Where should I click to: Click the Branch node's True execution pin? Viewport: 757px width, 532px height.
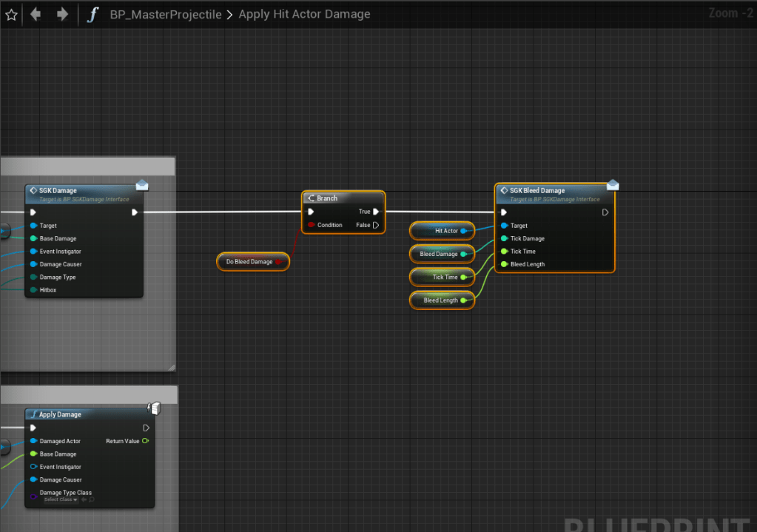376,212
